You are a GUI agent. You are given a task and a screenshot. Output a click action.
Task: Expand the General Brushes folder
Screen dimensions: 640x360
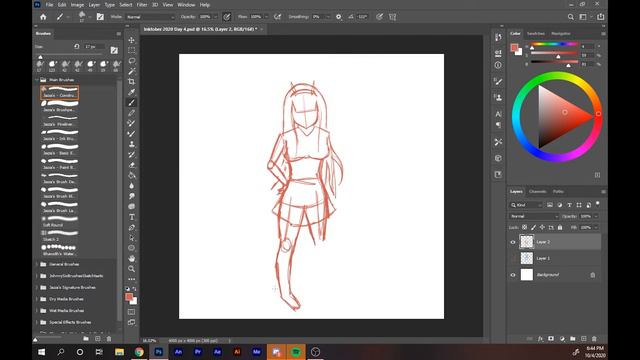tap(37, 264)
